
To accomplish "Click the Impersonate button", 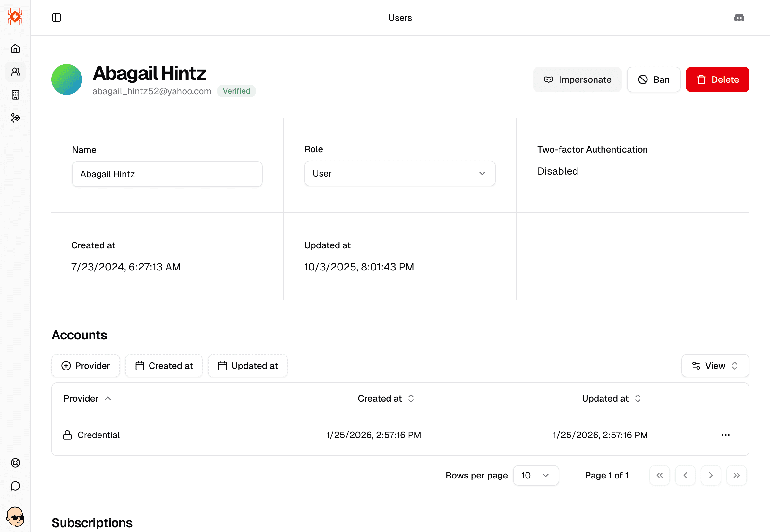I will coord(577,80).
